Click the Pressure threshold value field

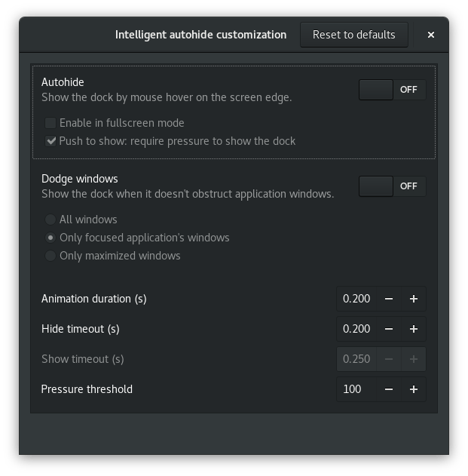coord(356,389)
